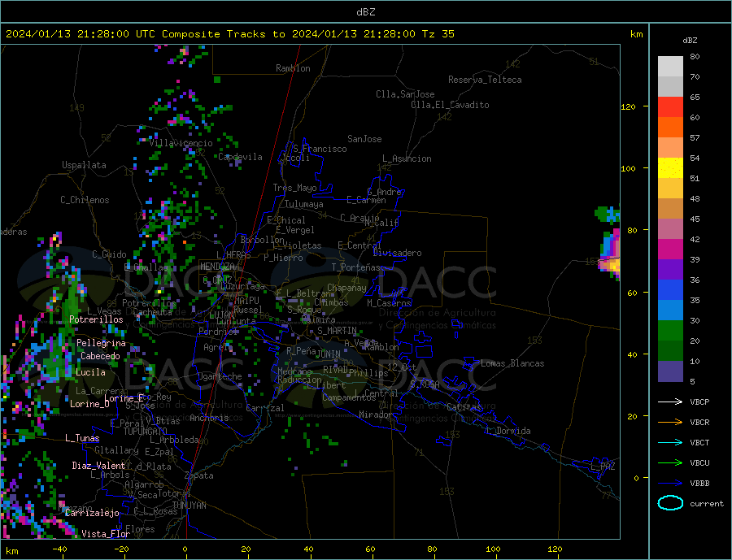
Task: Click the Vista_Flor place label
Action: tap(106, 534)
